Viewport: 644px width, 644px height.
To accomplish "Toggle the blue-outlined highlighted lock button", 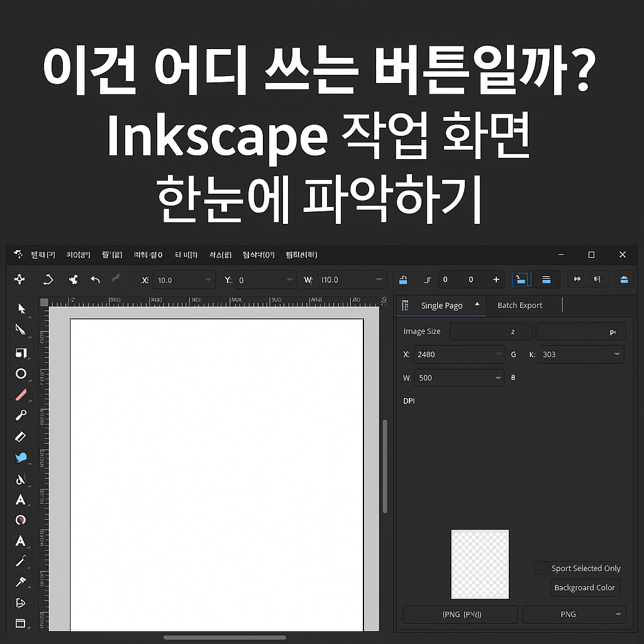I will click(x=521, y=280).
